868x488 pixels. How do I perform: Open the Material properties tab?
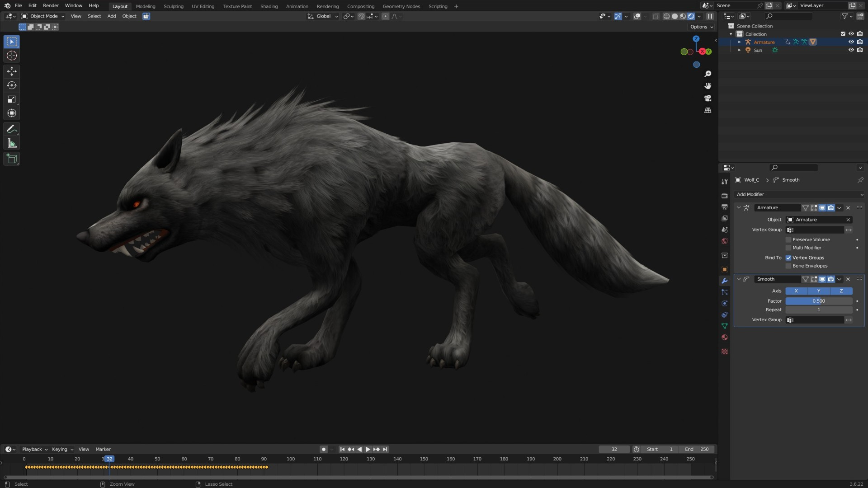(725, 338)
